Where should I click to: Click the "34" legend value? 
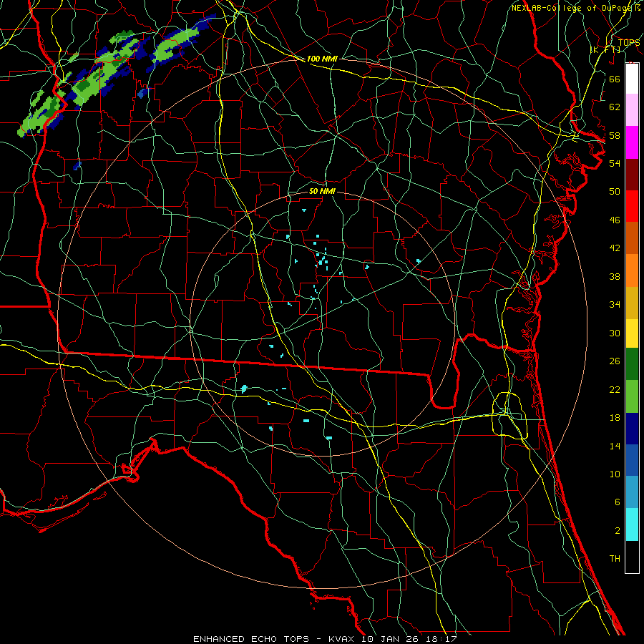[x=615, y=305]
